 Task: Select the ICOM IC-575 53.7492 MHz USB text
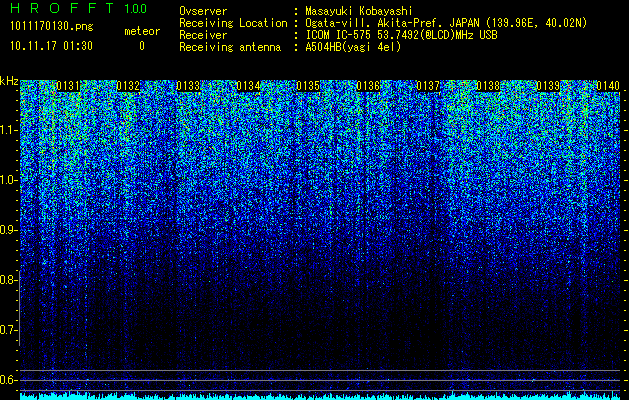tap(401, 35)
